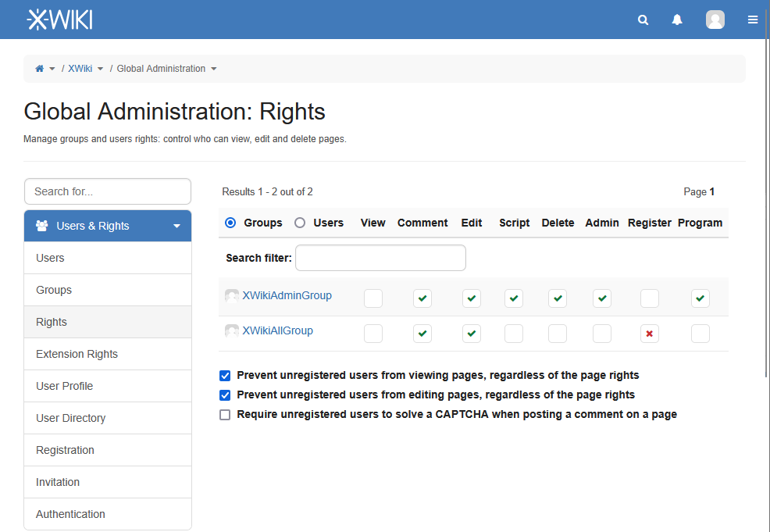Go to home via breadcrumb house icon
This screenshot has height=532, width=770.
40,69
